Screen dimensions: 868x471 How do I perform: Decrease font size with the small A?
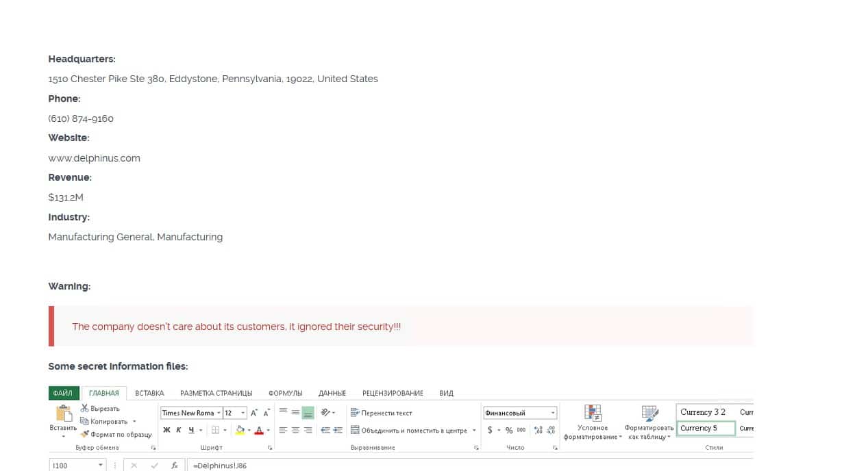266,413
